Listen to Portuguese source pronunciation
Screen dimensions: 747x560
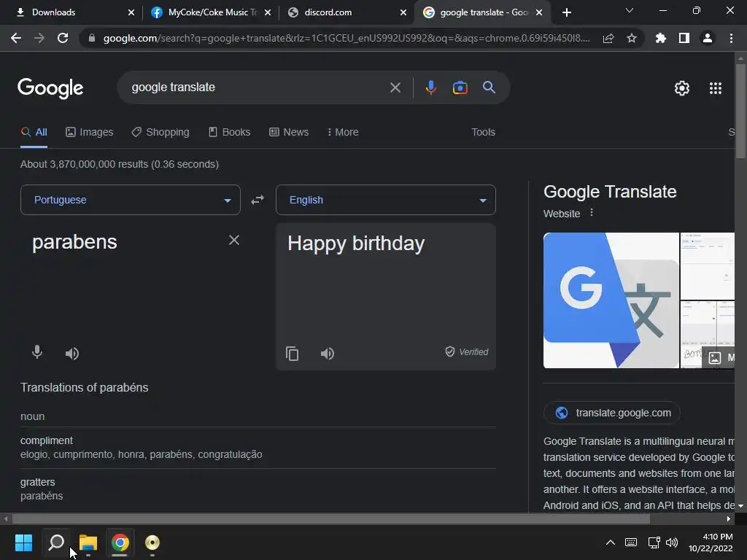click(72, 354)
